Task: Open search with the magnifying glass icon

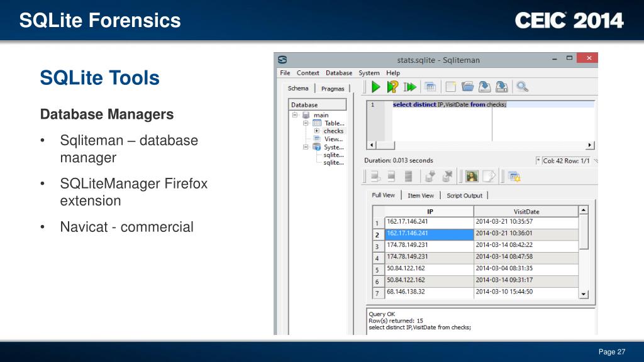Action: pos(522,87)
